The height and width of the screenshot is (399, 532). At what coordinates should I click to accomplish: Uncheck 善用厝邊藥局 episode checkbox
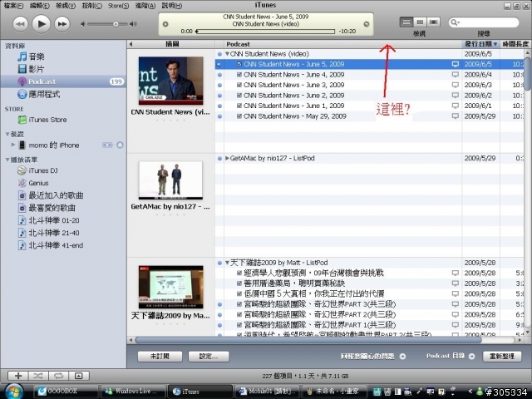point(239,283)
